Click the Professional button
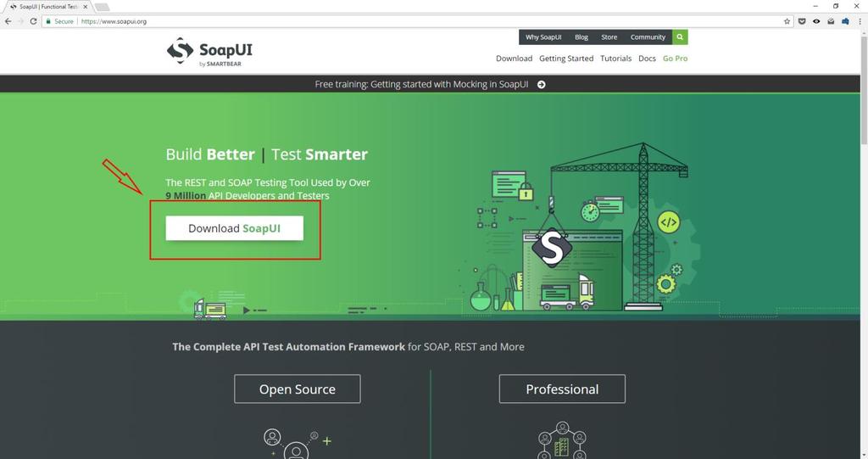The width and height of the screenshot is (868, 459). (562, 389)
